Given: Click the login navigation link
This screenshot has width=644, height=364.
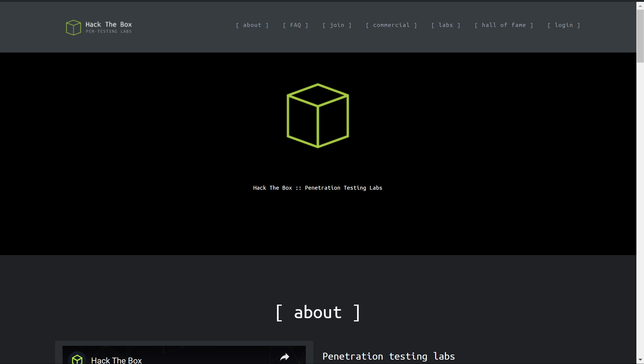Looking at the screenshot, I should 563,25.
